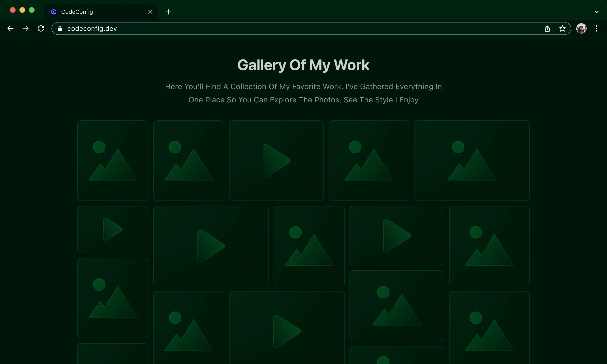Bookmark the page with the star icon

point(562,28)
